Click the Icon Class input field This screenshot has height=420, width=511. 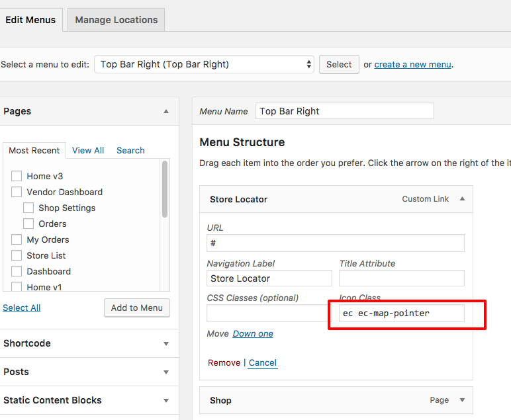coord(402,314)
